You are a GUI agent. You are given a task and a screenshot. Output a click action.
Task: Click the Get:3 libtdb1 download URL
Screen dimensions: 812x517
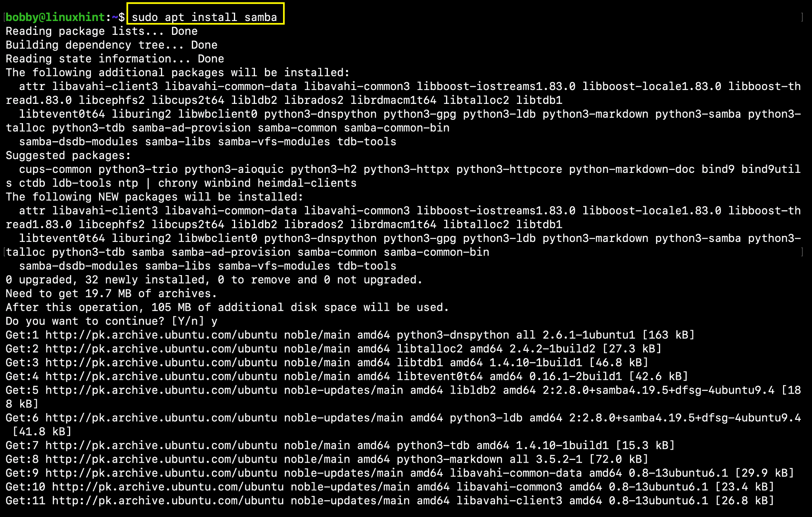pyautogui.click(x=161, y=363)
